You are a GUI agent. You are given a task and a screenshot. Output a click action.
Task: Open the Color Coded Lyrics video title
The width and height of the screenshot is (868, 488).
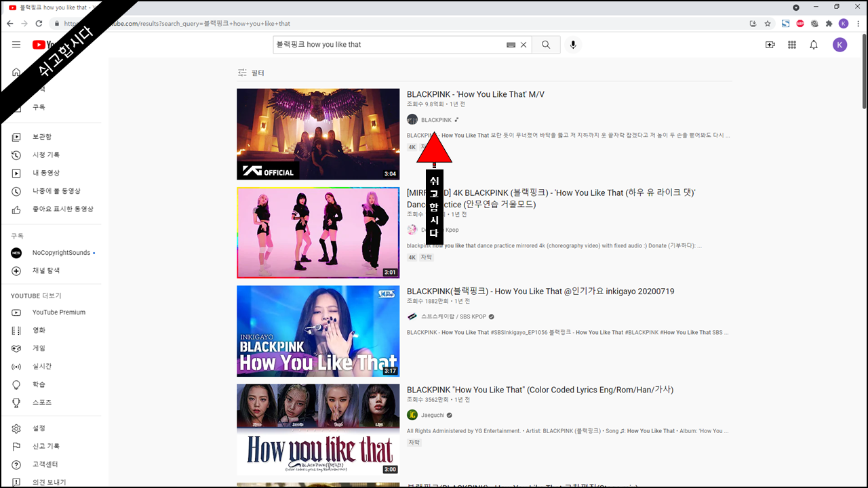540,390
